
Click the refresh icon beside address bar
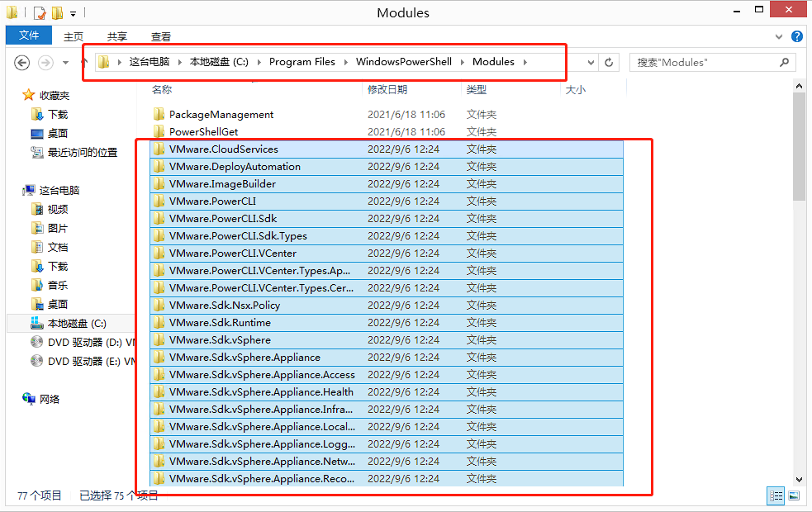click(610, 62)
